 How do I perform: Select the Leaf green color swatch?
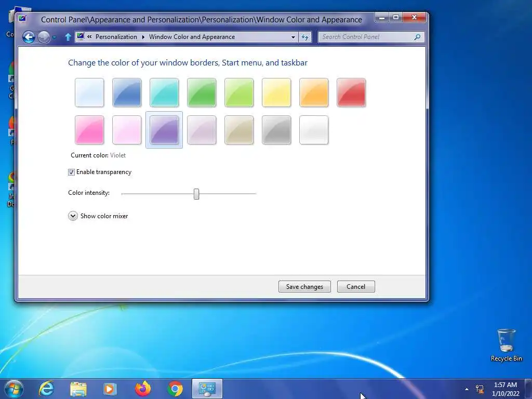[202, 92]
